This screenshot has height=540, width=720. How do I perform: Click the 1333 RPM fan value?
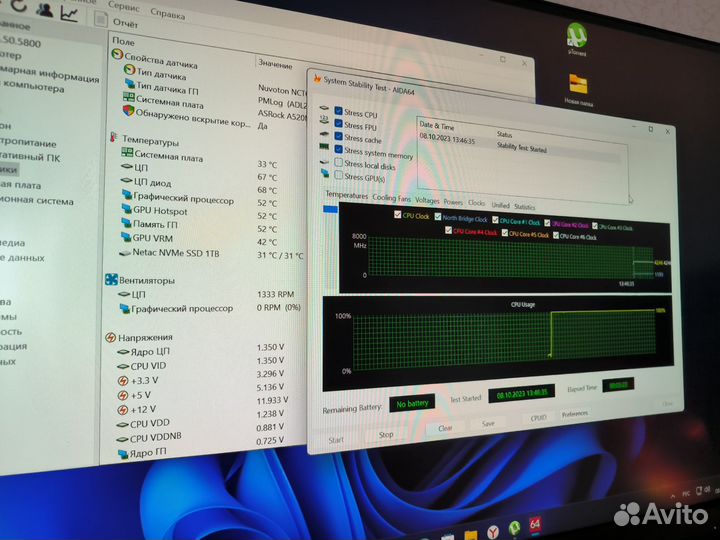click(x=276, y=294)
